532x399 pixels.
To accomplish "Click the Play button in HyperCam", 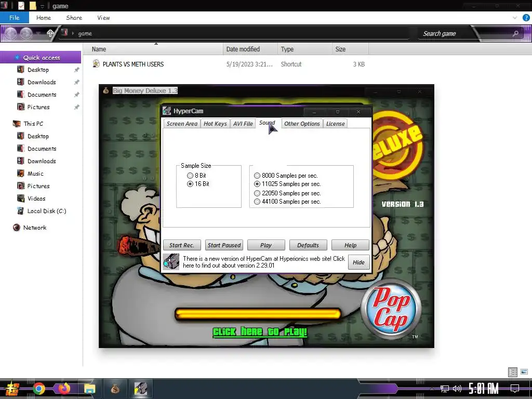I will click(x=266, y=245).
